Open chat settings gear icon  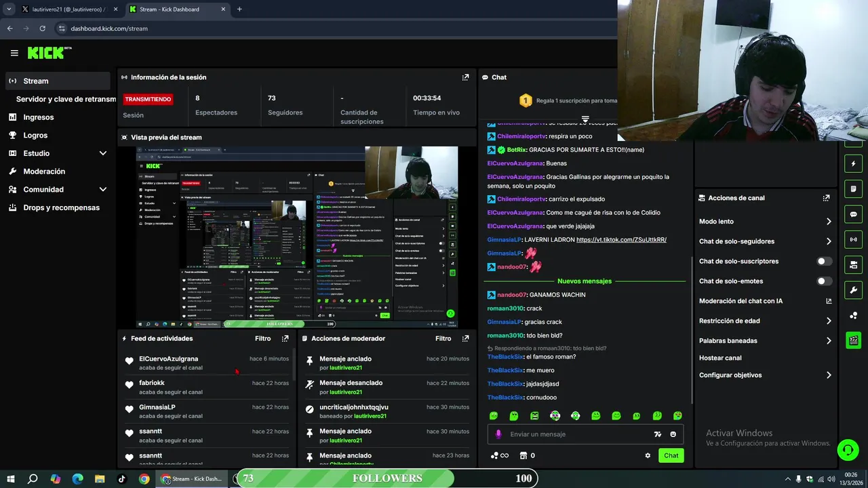pos(648,455)
